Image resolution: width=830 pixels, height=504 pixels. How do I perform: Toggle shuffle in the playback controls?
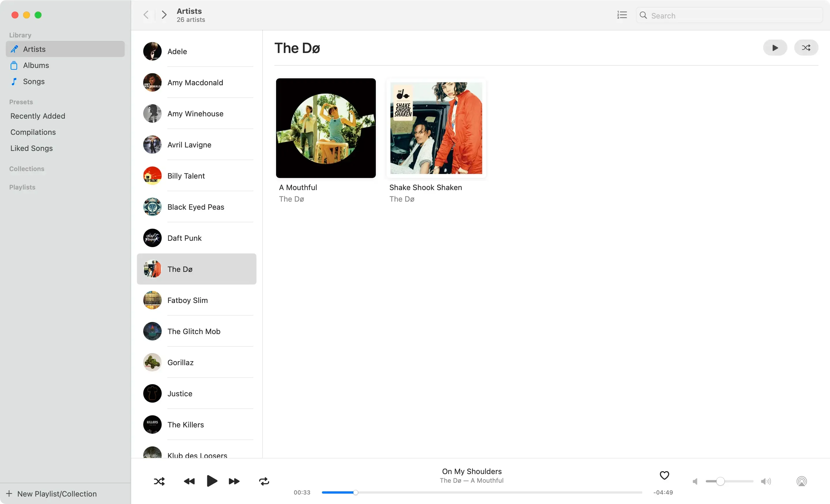pos(159,482)
